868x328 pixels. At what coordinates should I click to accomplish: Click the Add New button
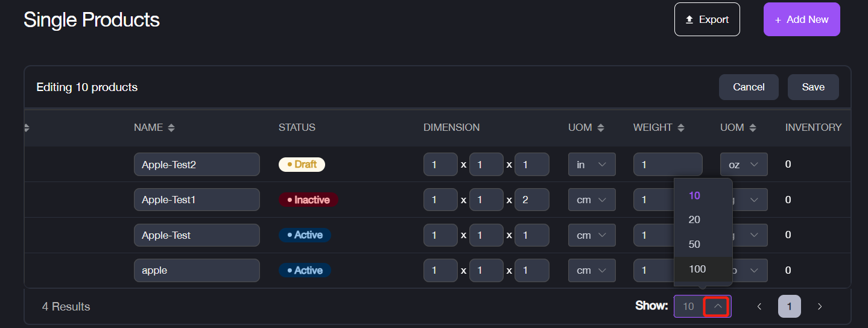click(x=801, y=19)
